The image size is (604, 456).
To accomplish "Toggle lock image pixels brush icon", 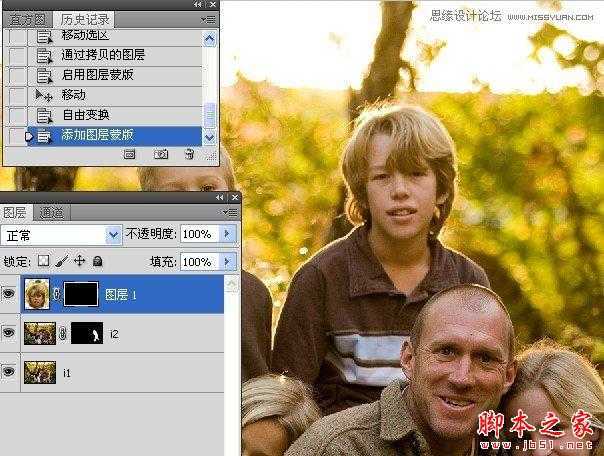I will pos(62,261).
